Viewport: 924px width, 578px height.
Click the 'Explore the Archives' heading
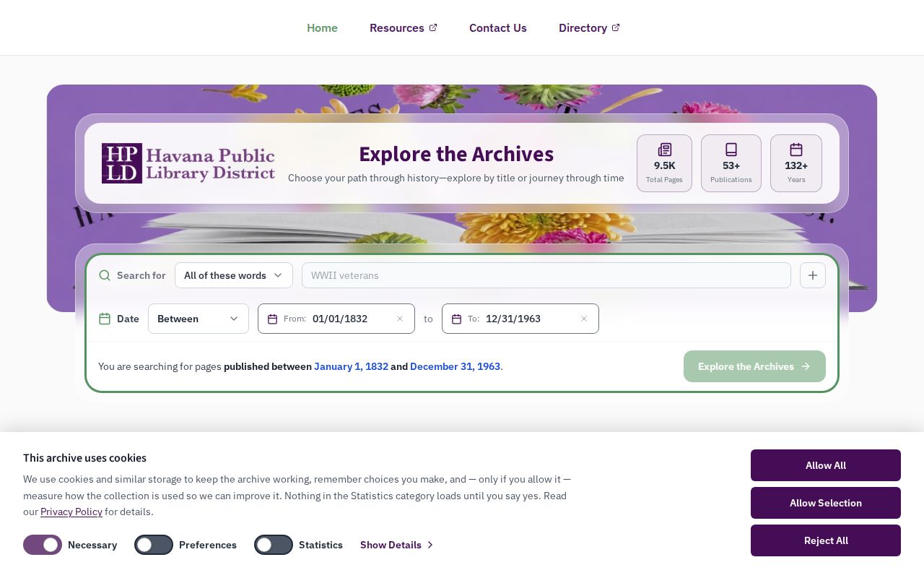456,154
